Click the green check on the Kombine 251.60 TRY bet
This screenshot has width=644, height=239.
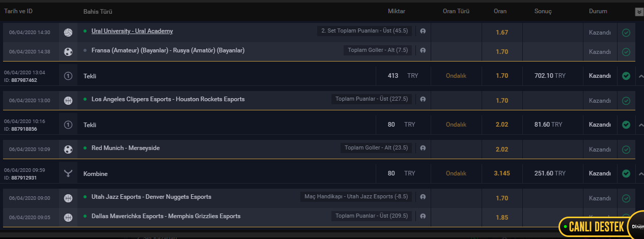click(x=626, y=173)
